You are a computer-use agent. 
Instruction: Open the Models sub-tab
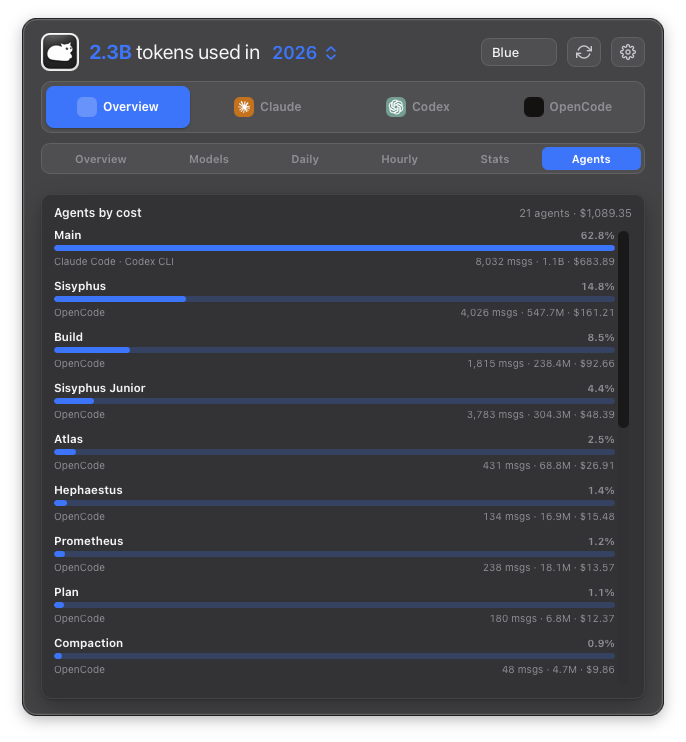click(209, 159)
